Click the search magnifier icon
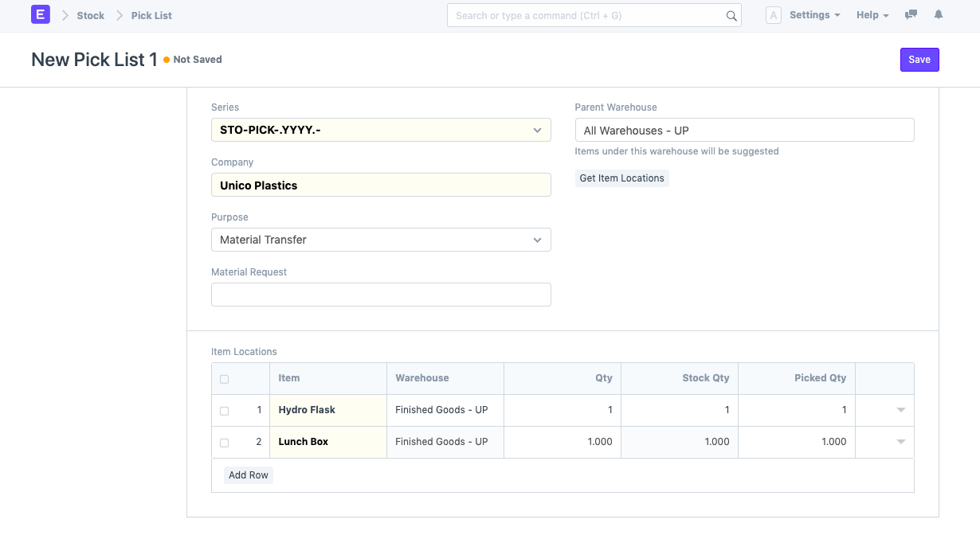 (731, 16)
